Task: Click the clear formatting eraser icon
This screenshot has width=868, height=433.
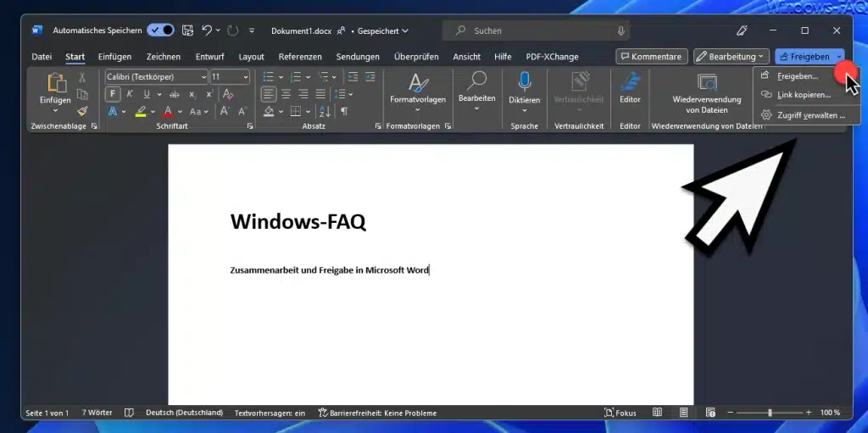Action: (228, 94)
